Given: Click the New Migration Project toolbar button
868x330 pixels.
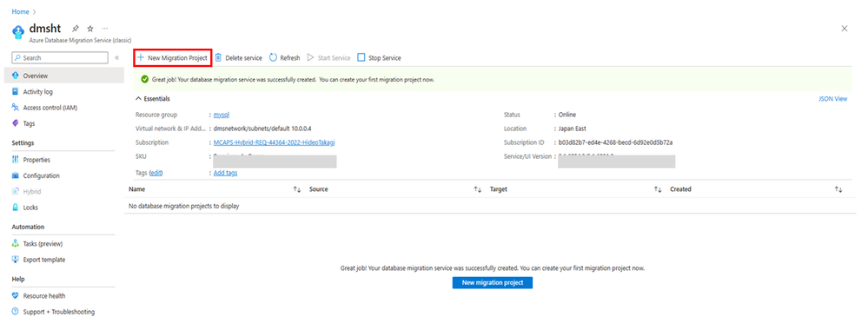Looking at the screenshot, I should 172,57.
